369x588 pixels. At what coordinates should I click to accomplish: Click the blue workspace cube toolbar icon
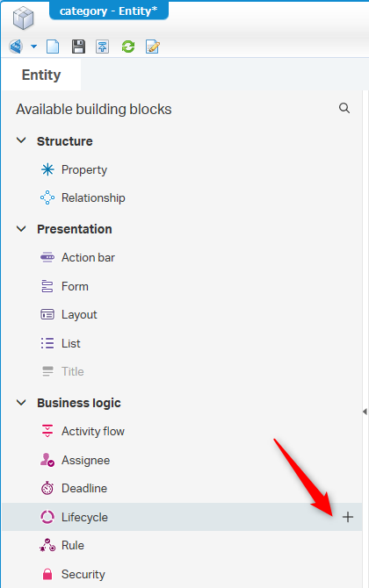click(16, 47)
